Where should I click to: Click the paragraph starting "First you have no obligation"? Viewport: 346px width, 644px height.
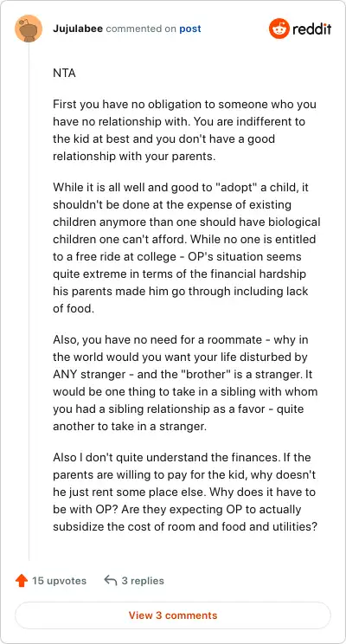tap(184, 130)
